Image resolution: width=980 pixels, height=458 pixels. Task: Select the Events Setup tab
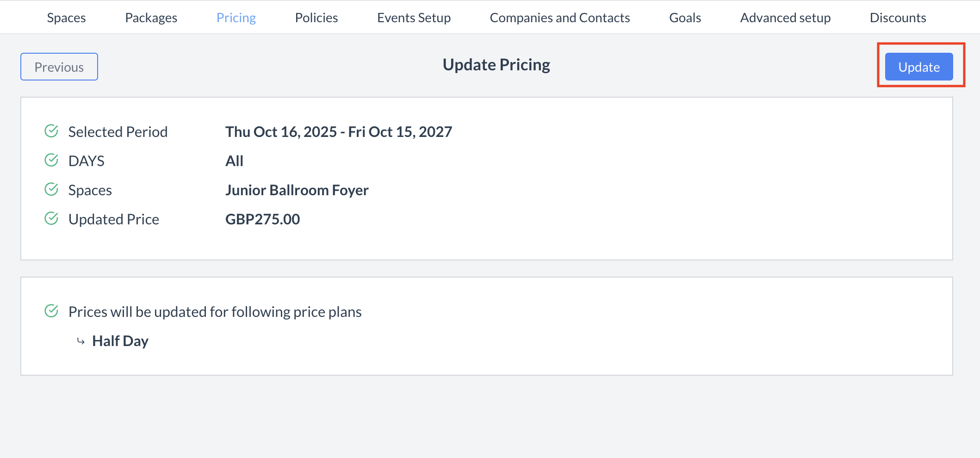(414, 17)
